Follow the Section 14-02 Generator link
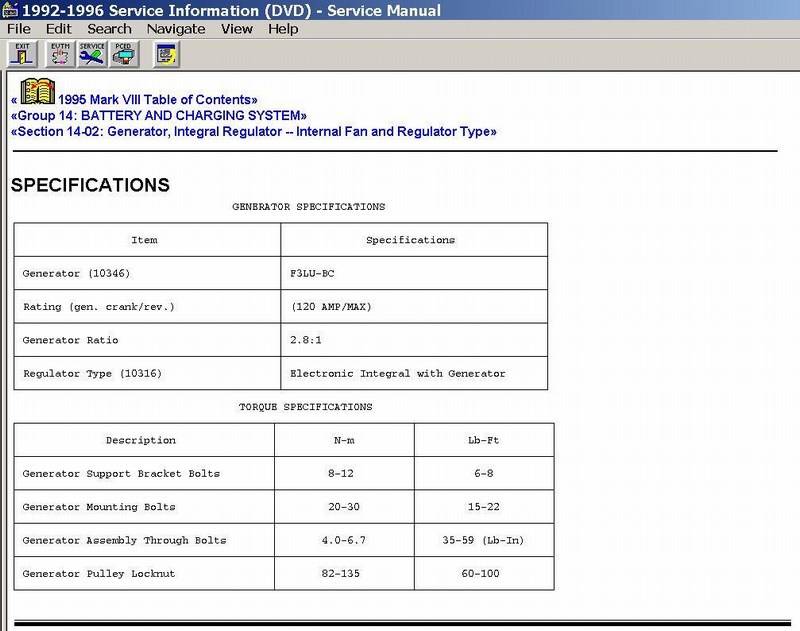The image size is (800, 631). point(254,132)
